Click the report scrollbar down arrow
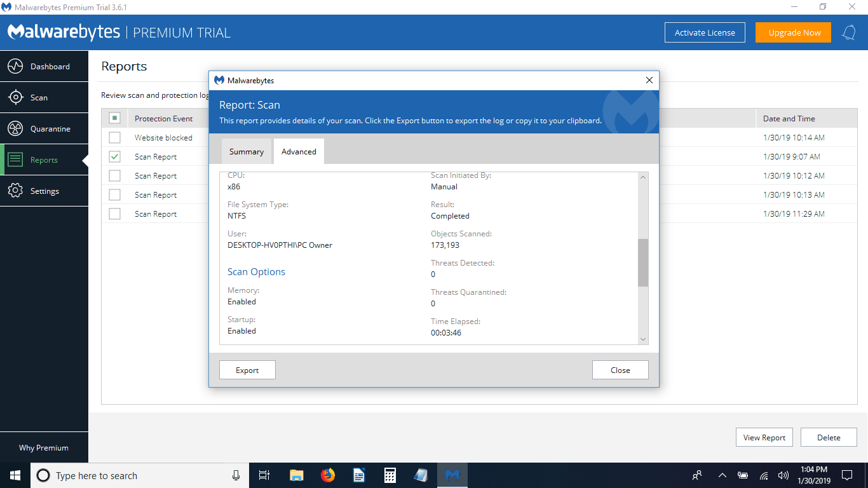The height and width of the screenshot is (488, 868). point(643,339)
